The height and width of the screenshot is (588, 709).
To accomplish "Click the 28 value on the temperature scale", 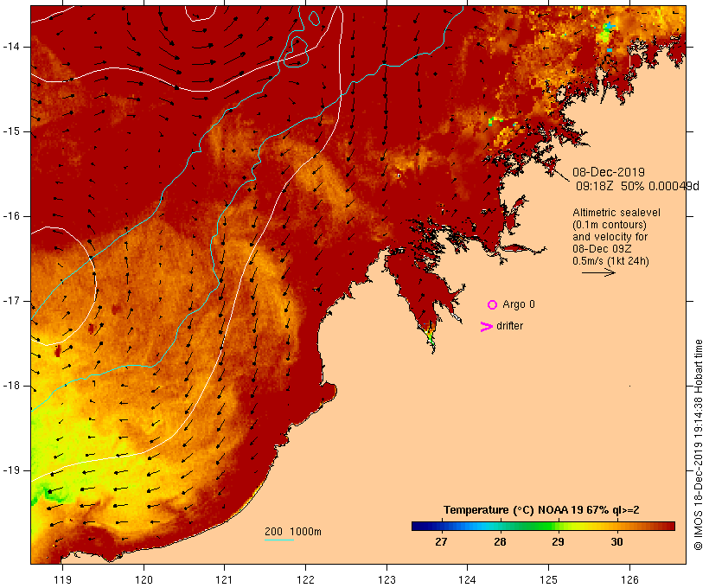I will click(x=500, y=542).
